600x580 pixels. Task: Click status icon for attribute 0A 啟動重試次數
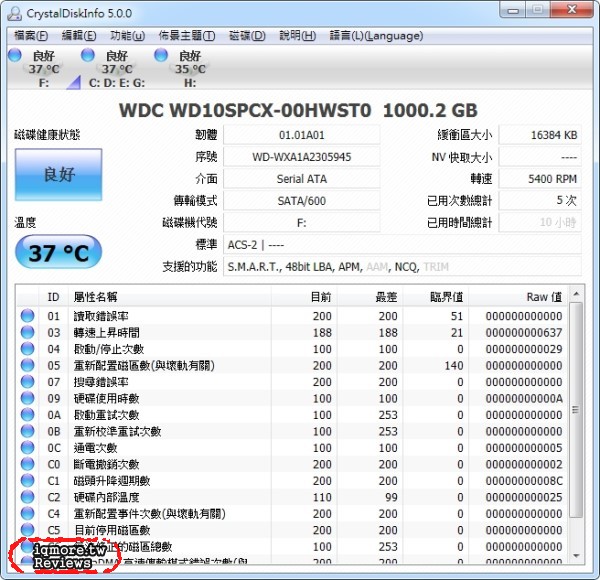click(27, 414)
